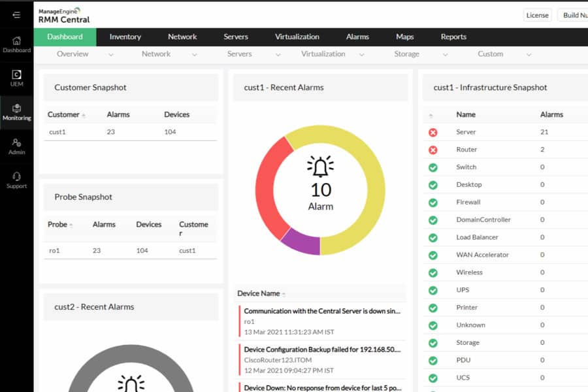Click the bell icon in cust2 alarm chart
588x392 pixels.
(x=131, y=384)
